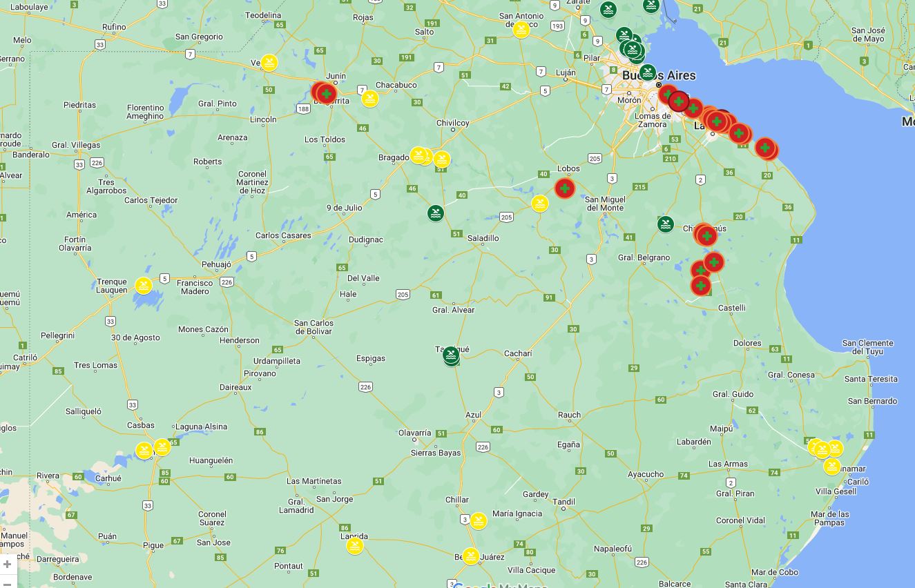Select red plus marker near Junín
This screenshot has height=588, width=915.
click(326, 93)
